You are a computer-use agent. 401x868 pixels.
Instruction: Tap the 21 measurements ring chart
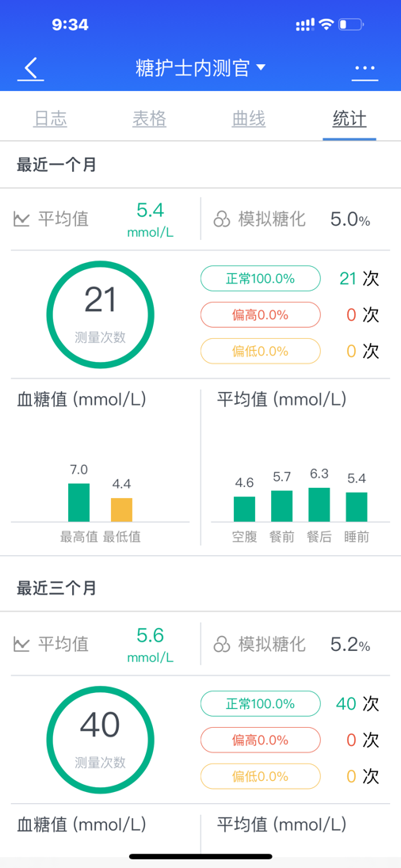100,314
